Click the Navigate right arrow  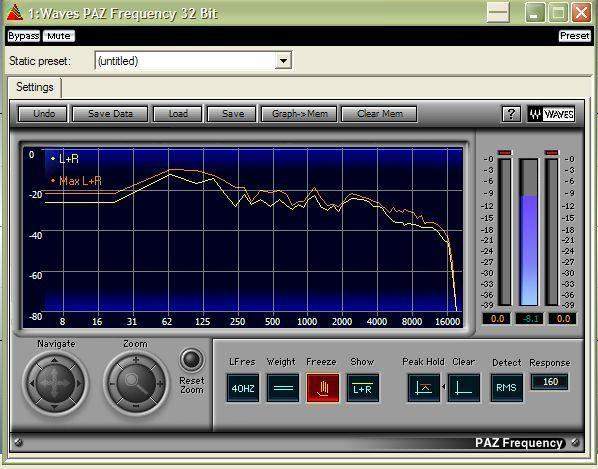tap(79, 383)
